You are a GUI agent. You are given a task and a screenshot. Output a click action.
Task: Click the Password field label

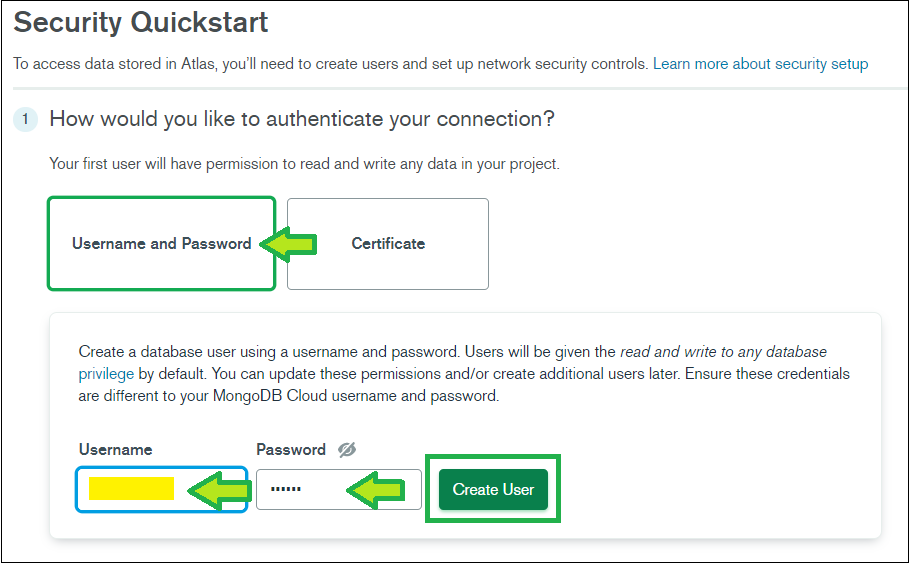click(291, 449)
